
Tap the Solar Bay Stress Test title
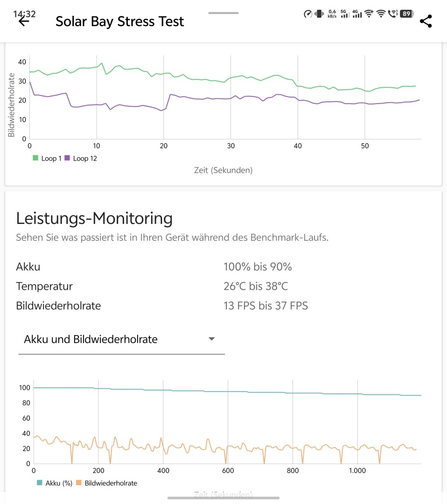120,21
